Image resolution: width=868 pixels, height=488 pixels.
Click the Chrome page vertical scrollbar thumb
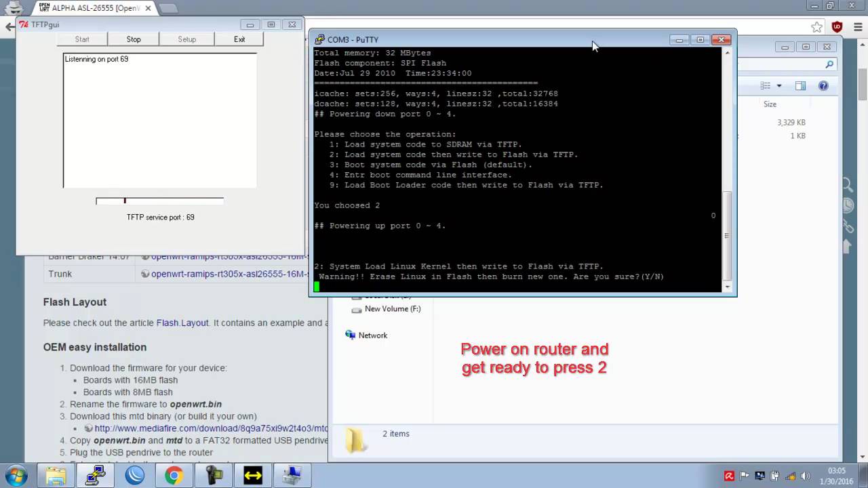point(863,85)
